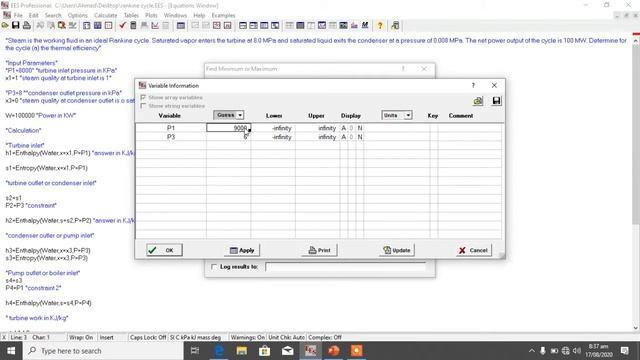Click the Min/Max graph toolbar icon
The width and height of the screenshot is (640, 360).
155,25
